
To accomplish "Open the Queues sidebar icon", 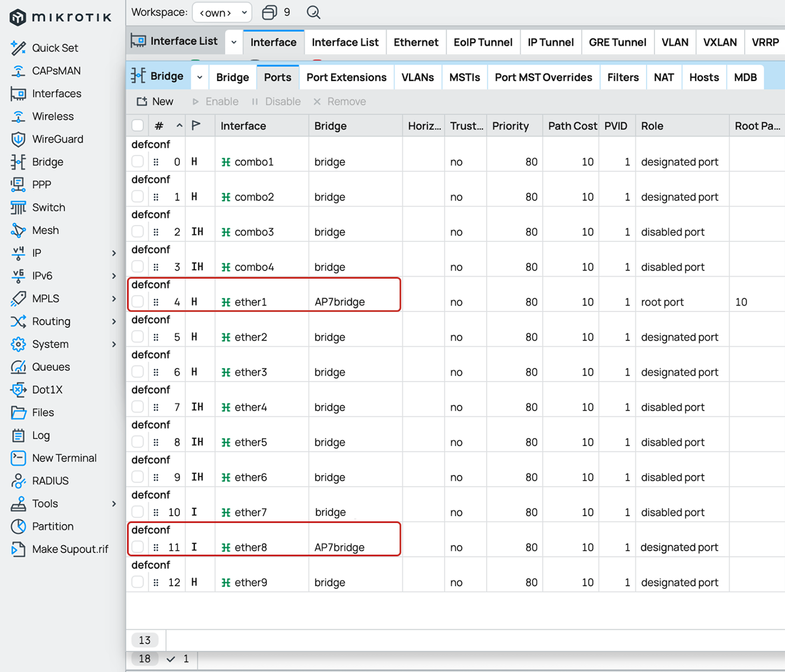I will click(18, 367).
